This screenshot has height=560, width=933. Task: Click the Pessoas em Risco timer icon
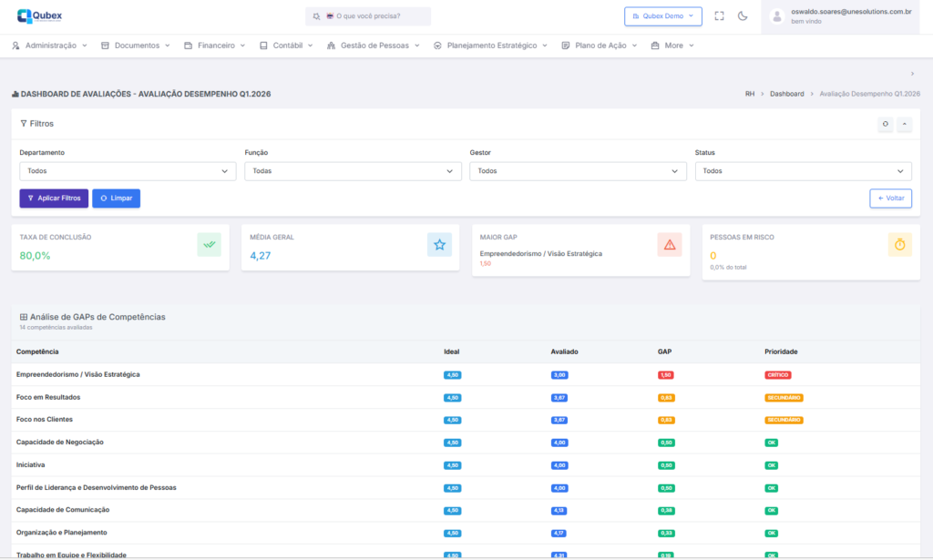(x=899, y=244)
